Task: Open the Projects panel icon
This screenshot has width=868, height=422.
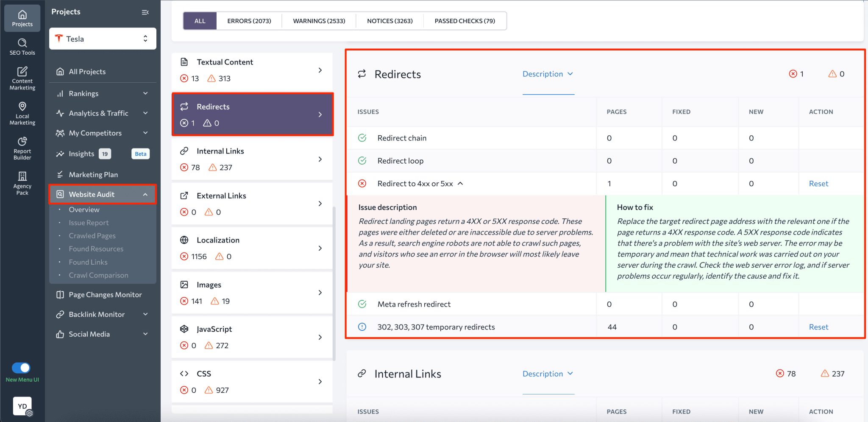Action: [22, 18]
